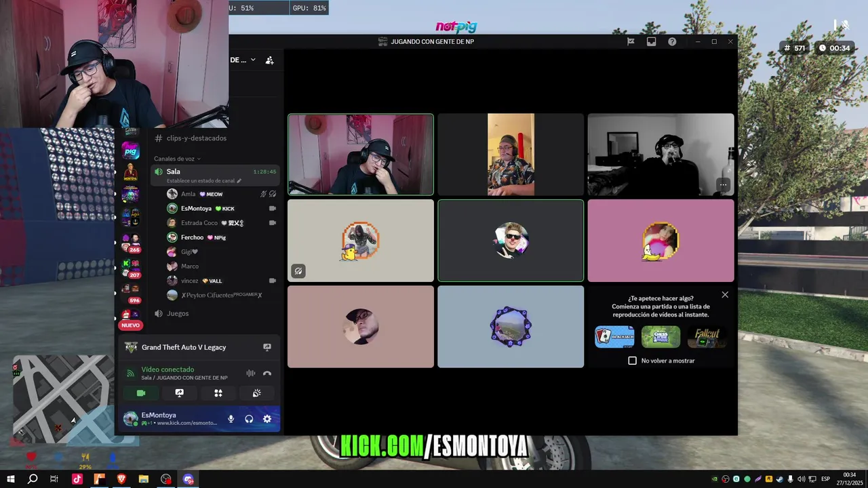Focus EsMontoya's own camera tile in grid
This screenshot has width=868, height=488.
pos(361,155)
